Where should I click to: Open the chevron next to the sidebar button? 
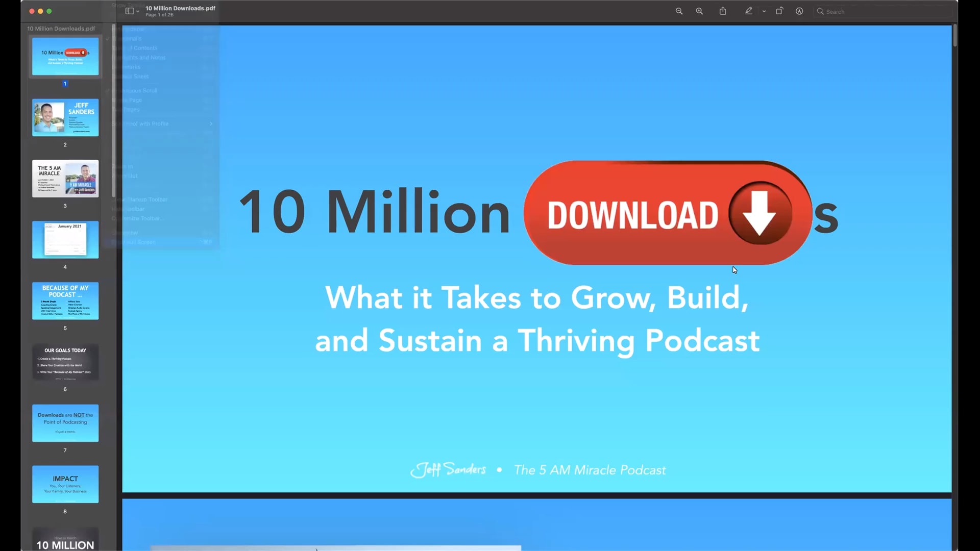(137, 11)
